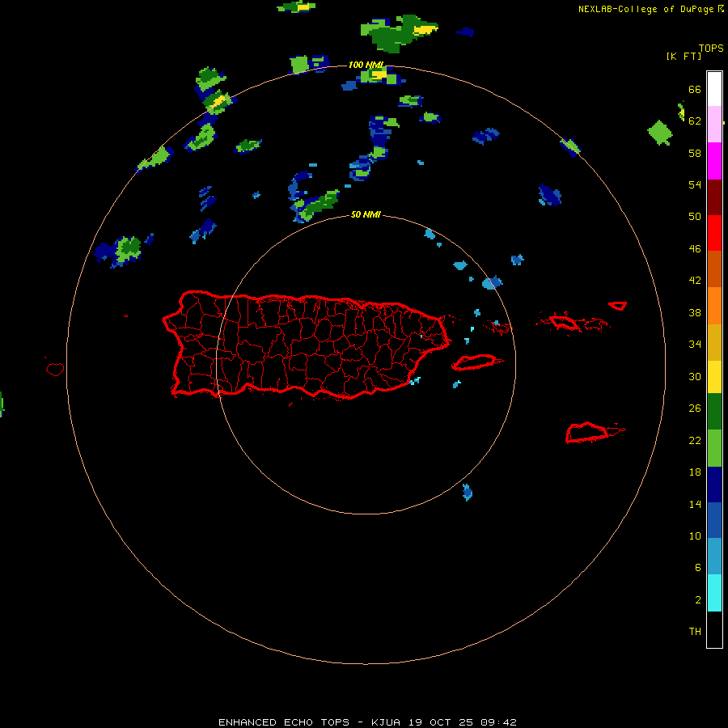Click the 58 legend value
728x728 pixels.
695,153
